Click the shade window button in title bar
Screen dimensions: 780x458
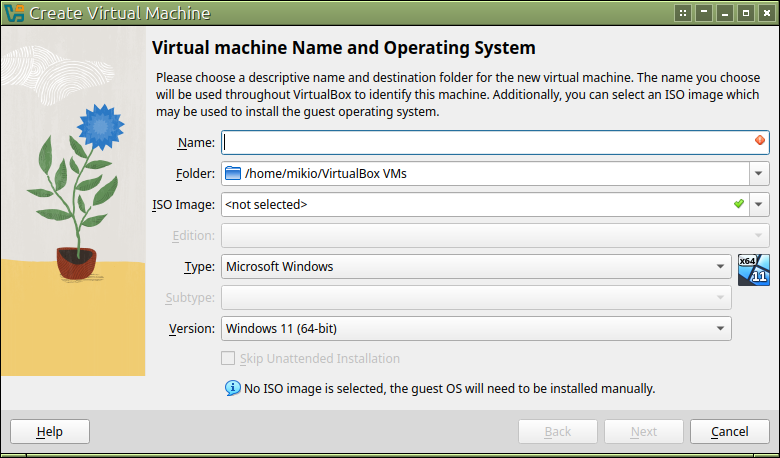(704, 13)
